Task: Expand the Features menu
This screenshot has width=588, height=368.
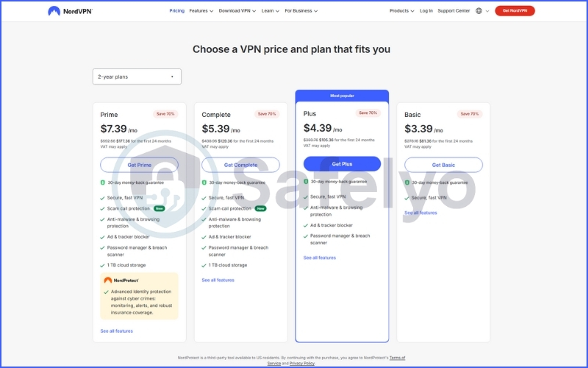Action: tap(201, 11)
